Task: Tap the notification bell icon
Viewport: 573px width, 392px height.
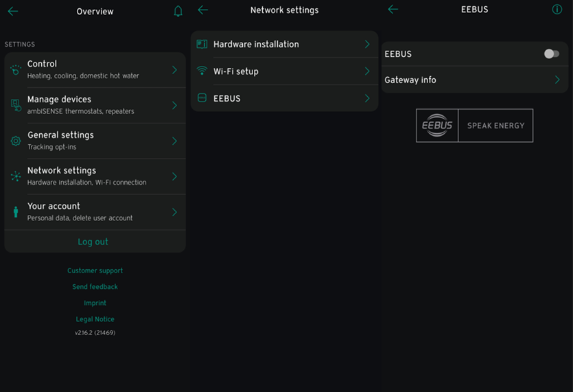Action: [178, 12]
